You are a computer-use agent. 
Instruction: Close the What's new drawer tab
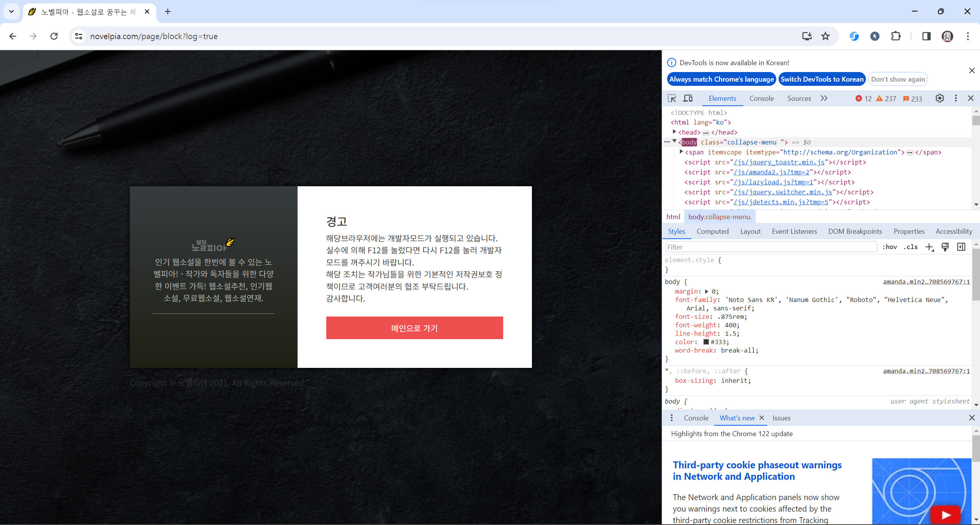762,418
